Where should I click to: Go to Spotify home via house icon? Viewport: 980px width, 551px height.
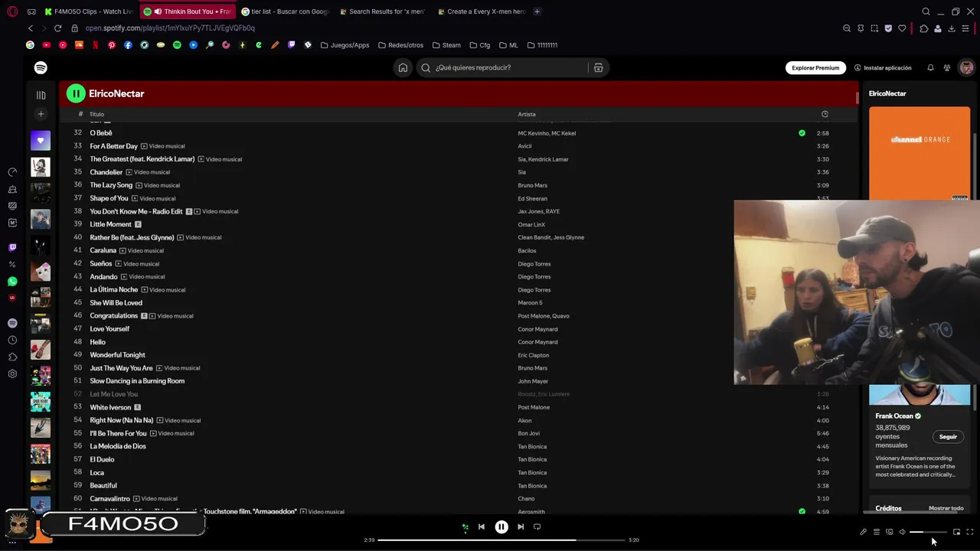tap(403, 68)
